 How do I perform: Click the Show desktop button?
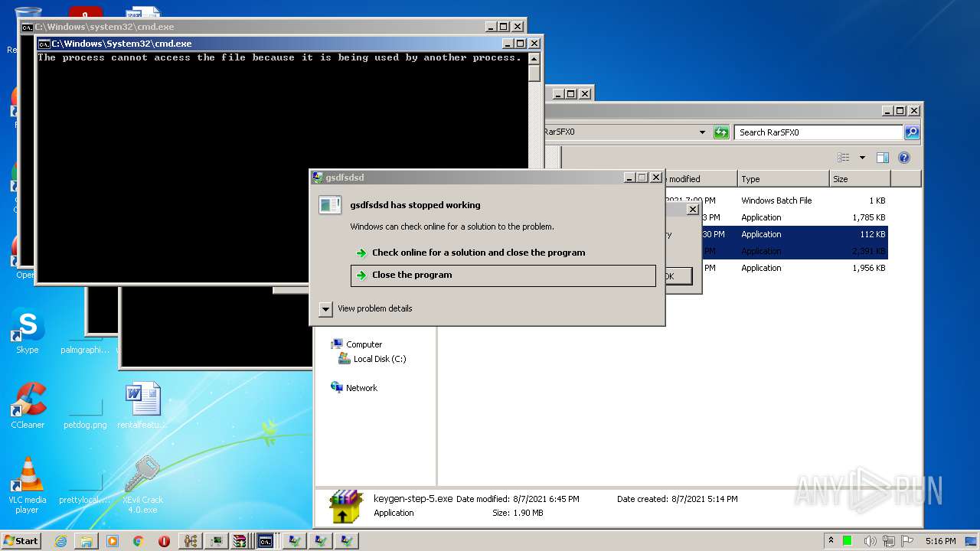(x=972, y=541)
